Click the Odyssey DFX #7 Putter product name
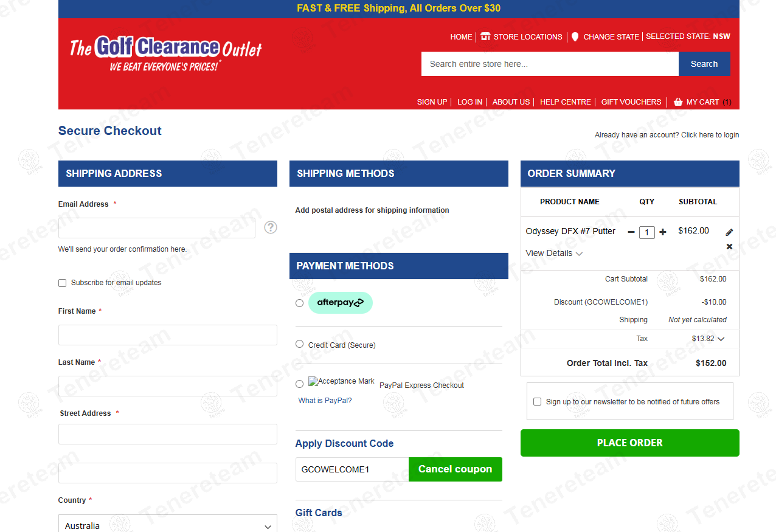Viewport: 776px width, 532px height. coord(570,231)
